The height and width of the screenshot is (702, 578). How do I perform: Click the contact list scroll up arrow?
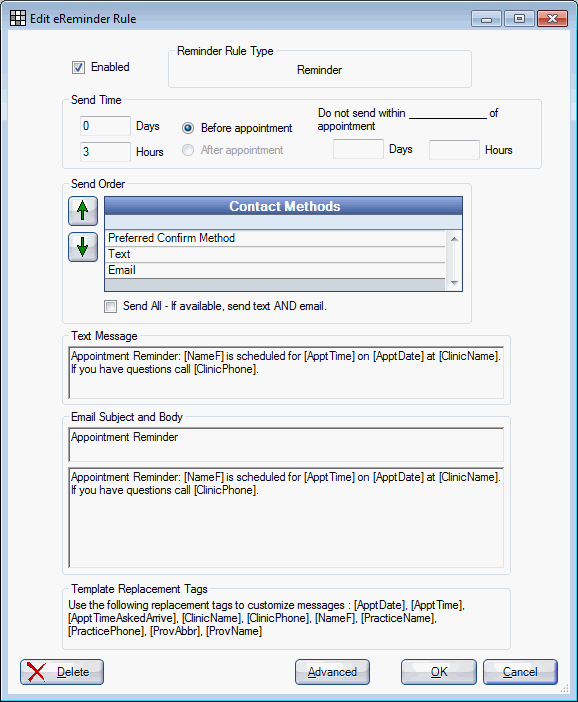tap(454, 239)
